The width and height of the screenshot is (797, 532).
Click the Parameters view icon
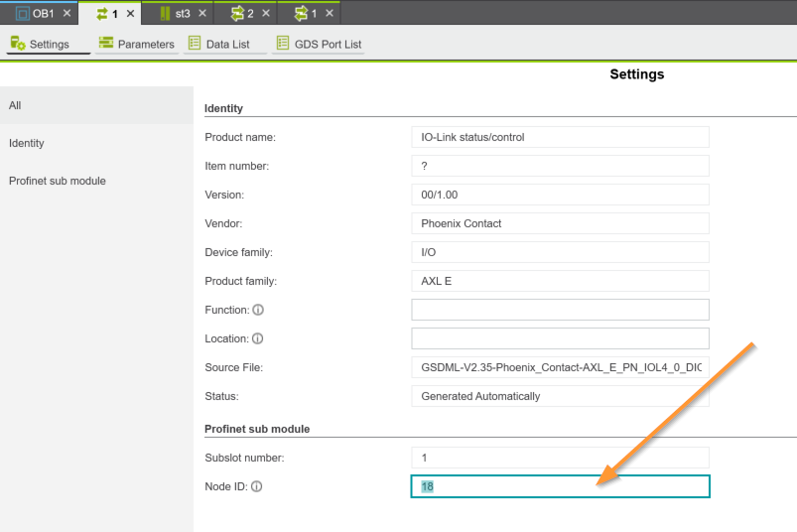(x=106, y=44)
